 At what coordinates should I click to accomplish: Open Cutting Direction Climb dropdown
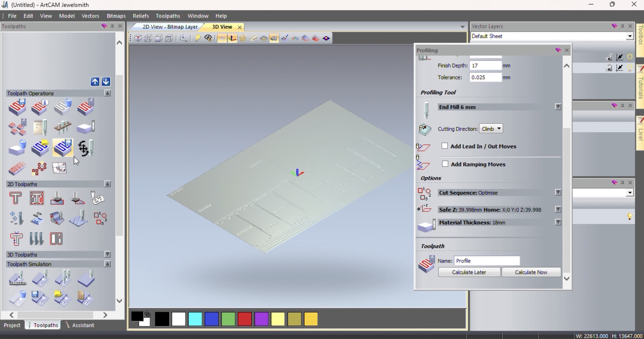click(491, 129)
